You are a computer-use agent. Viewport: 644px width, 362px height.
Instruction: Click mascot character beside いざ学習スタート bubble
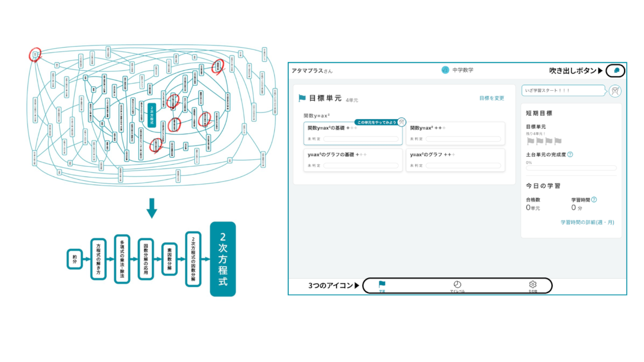pyautogui.click(x=615, y=91)
